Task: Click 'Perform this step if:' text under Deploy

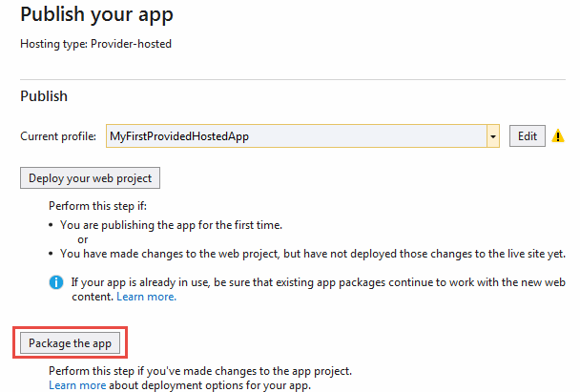Action: [x=98, y=205]
